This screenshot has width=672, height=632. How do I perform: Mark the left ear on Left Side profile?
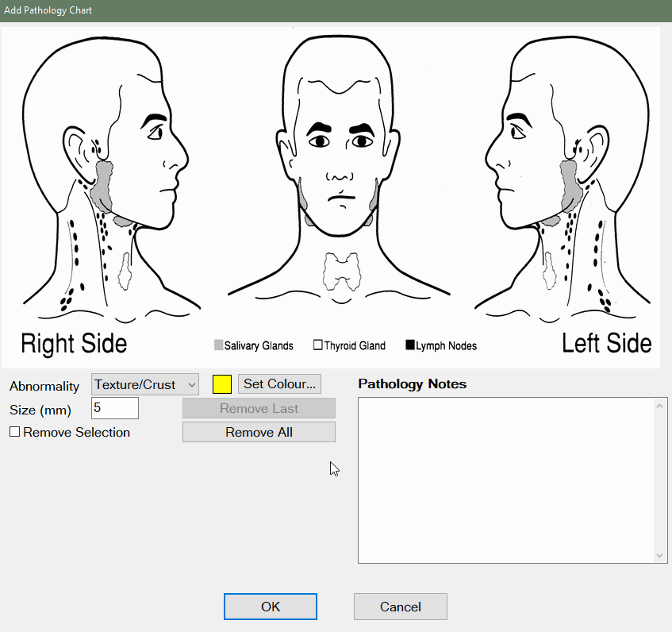coord(593,153)
